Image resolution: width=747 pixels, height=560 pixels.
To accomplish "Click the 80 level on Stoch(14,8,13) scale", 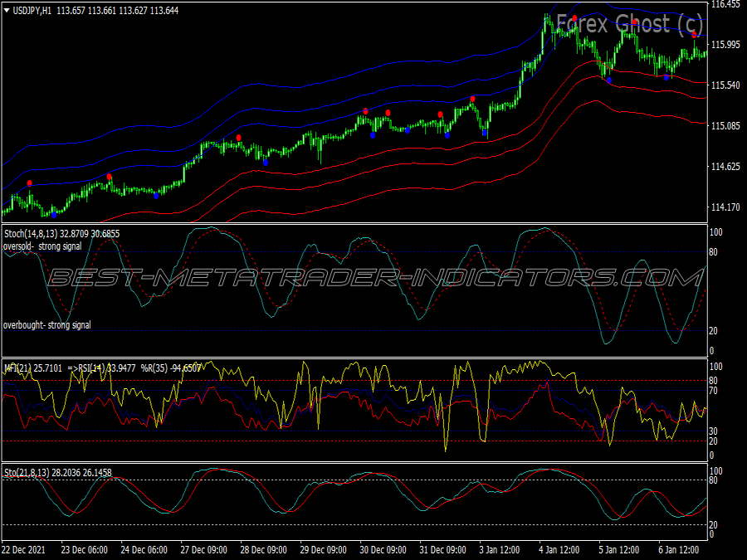I will coord(713,252).
